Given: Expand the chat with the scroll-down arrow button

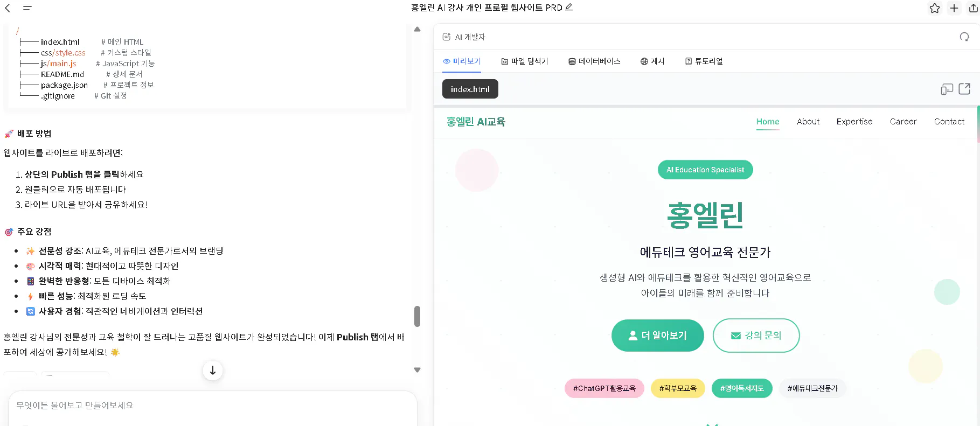Looking at the screenshot, I should 212,371.
